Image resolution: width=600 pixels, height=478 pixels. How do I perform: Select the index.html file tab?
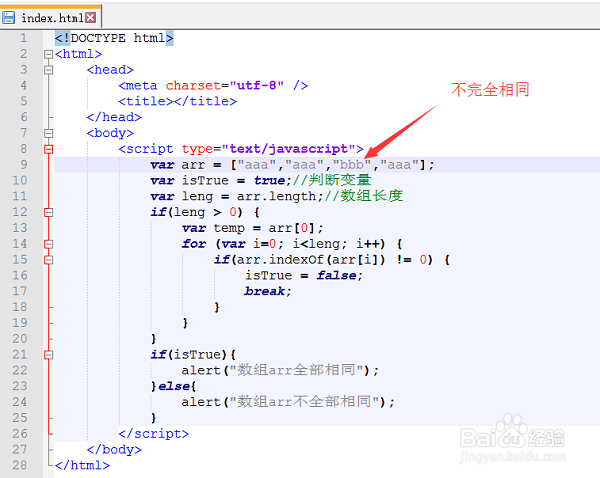coord(51,17)
